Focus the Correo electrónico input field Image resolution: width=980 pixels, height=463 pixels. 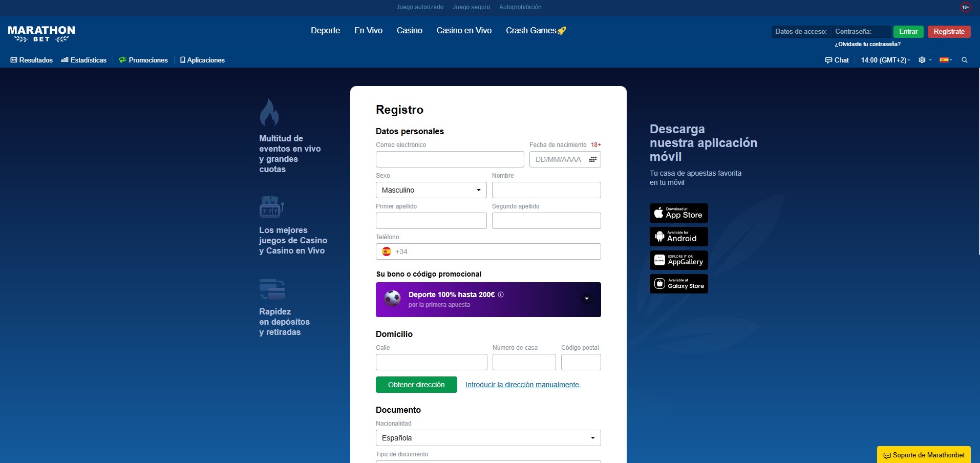450,159
